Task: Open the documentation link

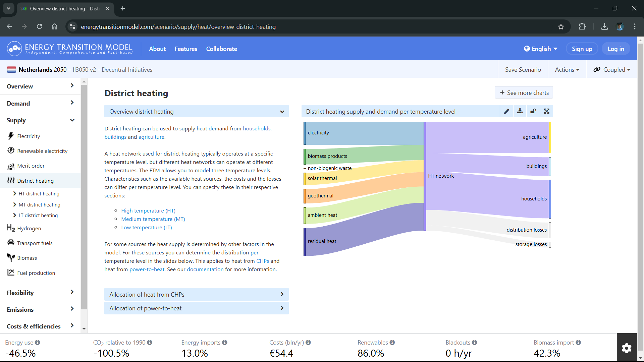Action: pos(205,269)
